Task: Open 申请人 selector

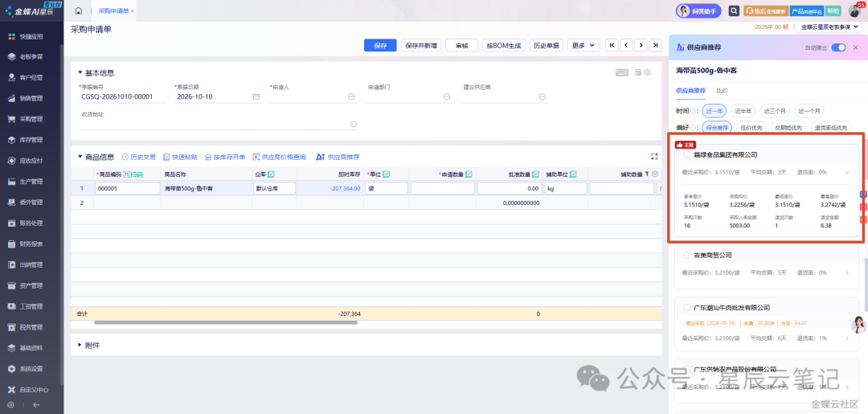Action: pos(351,96)
